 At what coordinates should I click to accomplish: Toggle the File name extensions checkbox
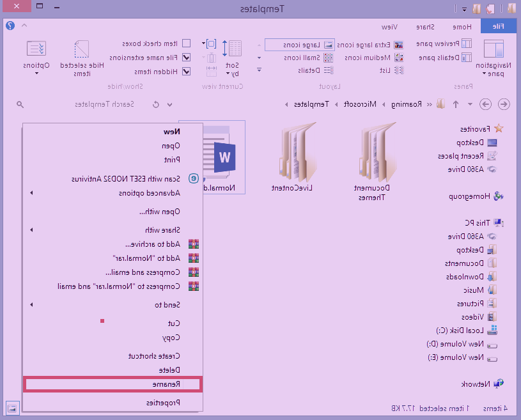(186, 58)
